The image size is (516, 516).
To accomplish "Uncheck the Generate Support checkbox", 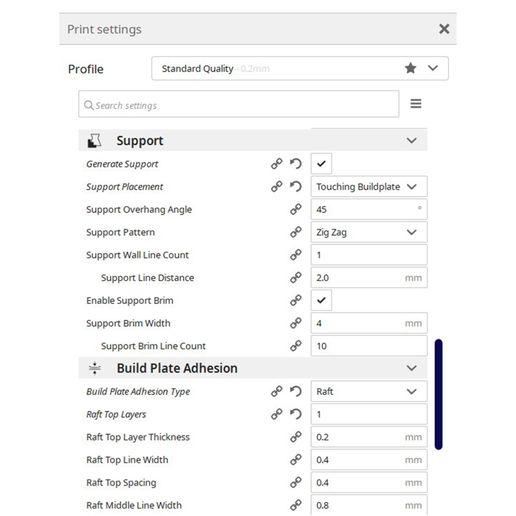I will [x=321, y=164].
